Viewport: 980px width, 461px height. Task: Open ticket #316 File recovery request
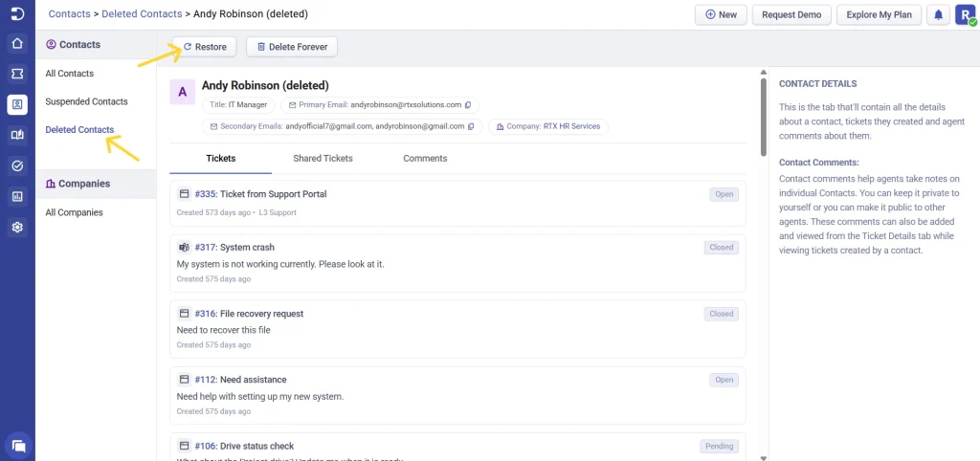click(x=249, y=314)
